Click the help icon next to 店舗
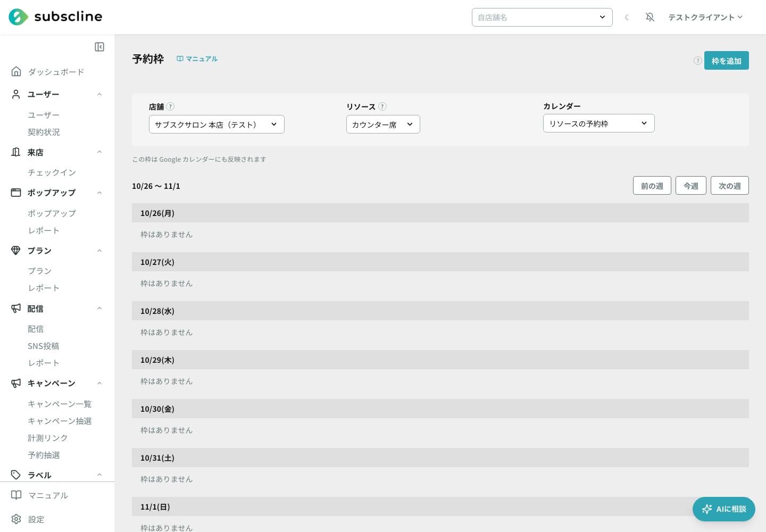766x532 pixels. tap(170, 106)
